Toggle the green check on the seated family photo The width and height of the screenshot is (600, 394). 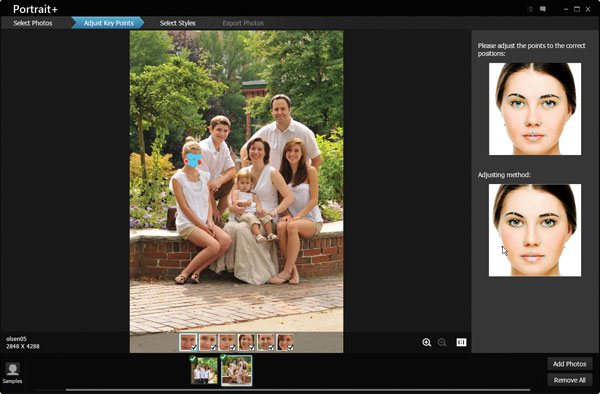[223, 358]
